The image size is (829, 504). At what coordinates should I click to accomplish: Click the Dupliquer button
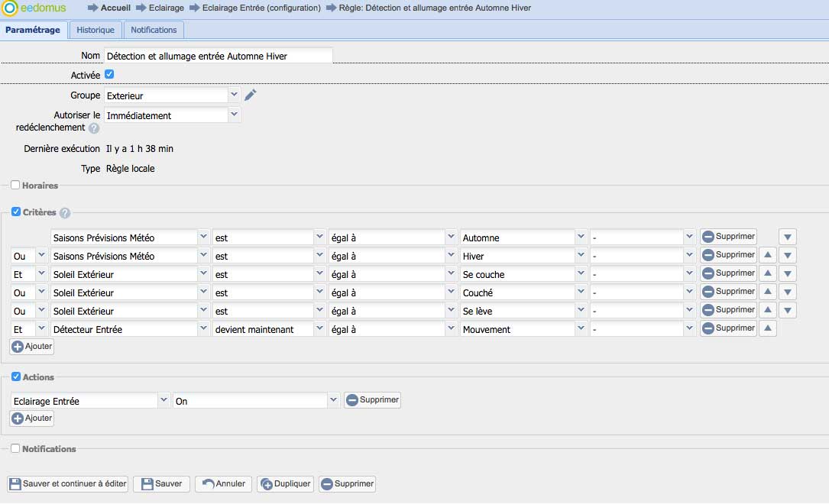(286, 483)
